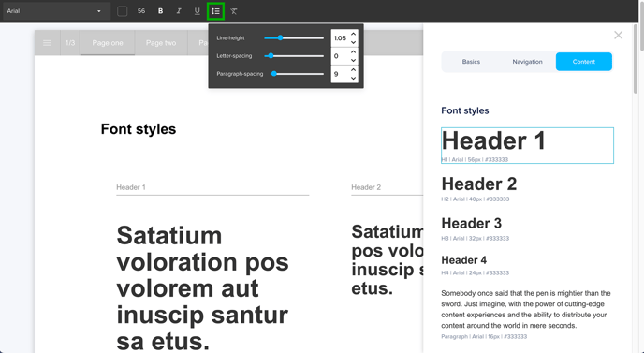The image size is (644, 353).
Task: Click the Font styles title on the page
Action: pyautogui.click(x=139, y=129)
